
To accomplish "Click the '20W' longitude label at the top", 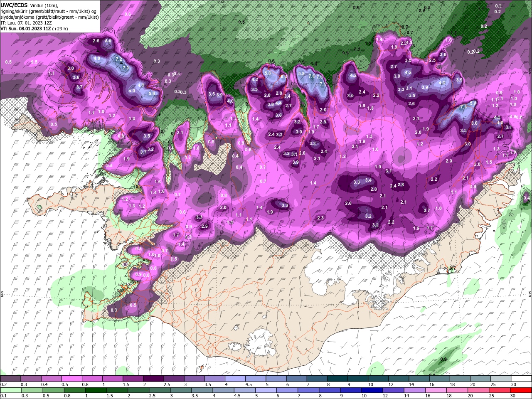I will pos(221,2).
